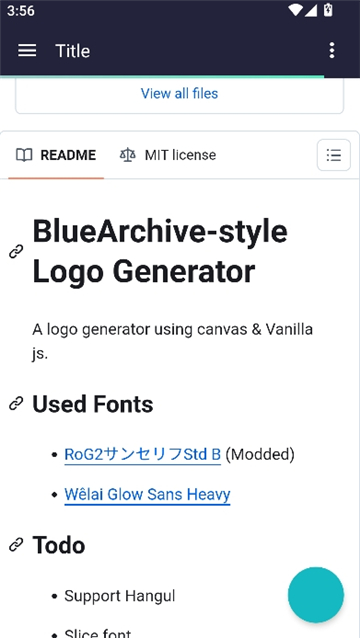Screen dimensions: 360x638
Task: Tap the (Modded) text after font link
Action: tap(260, 454)
